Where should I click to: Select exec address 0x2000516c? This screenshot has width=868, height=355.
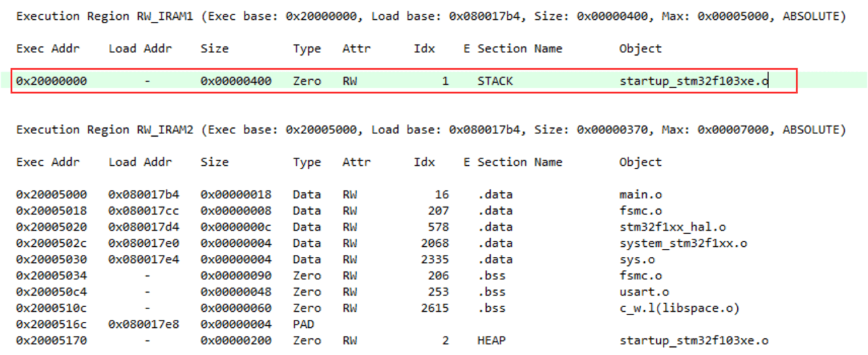coord(51,324)
